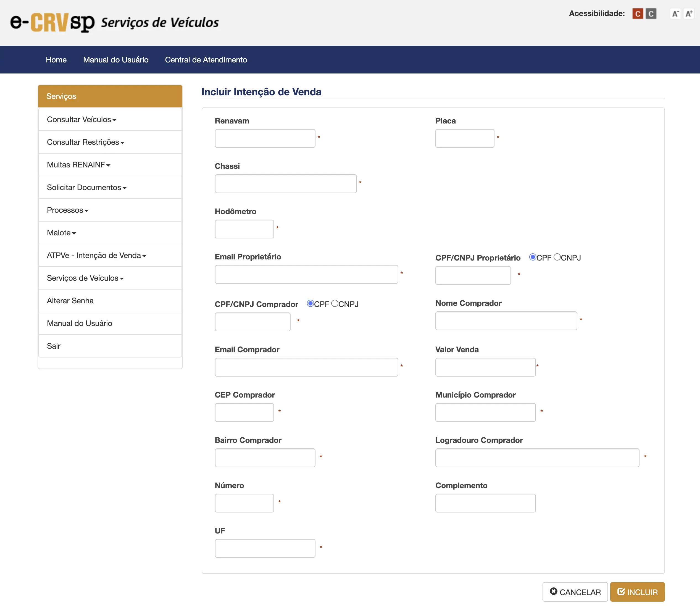Click Alterar Senha in sidebar

[x=70, y=301]
